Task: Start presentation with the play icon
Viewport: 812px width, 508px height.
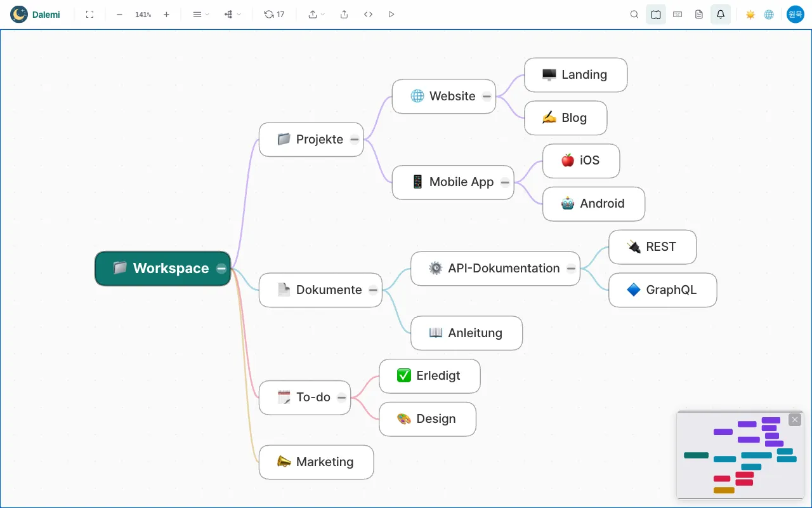Action: (x=391, y=14)
